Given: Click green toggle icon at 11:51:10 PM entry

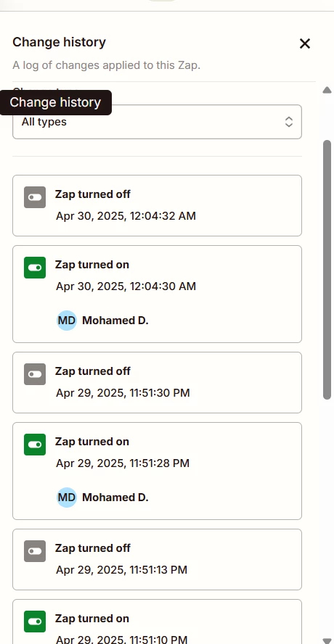Looking at the screenshot, I should click(x=35, y=622).
